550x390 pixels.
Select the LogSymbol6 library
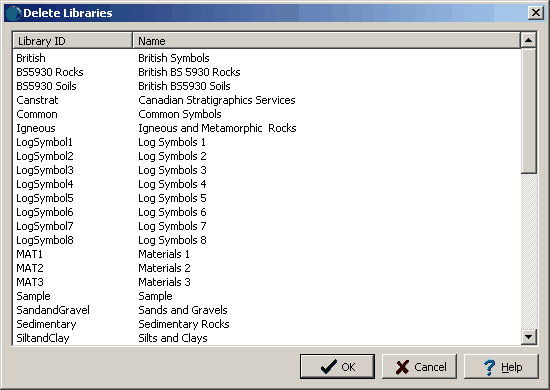pos(267,212)
